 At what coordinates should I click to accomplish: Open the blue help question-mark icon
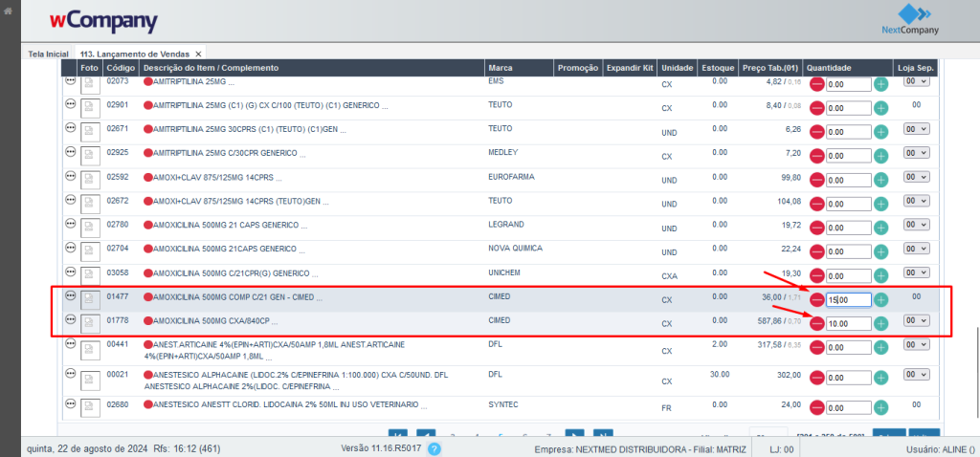[x=435, y=449]
